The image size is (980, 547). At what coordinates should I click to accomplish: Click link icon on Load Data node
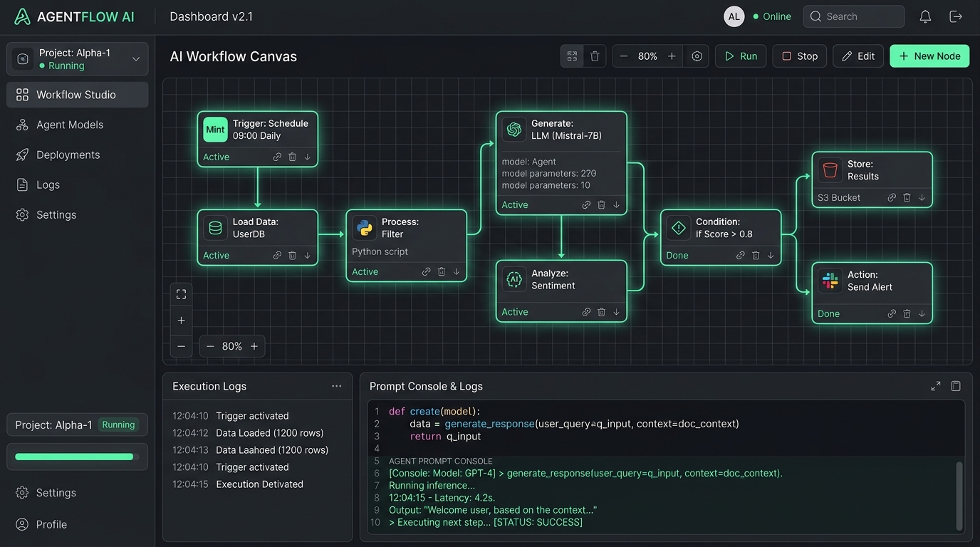277,255
